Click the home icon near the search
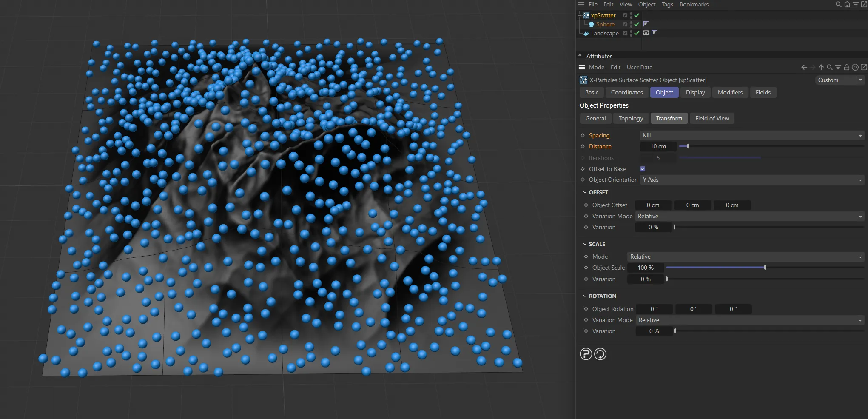Image resolution: width=868 pixels, height=419 pixels. [x=847, y=4]
